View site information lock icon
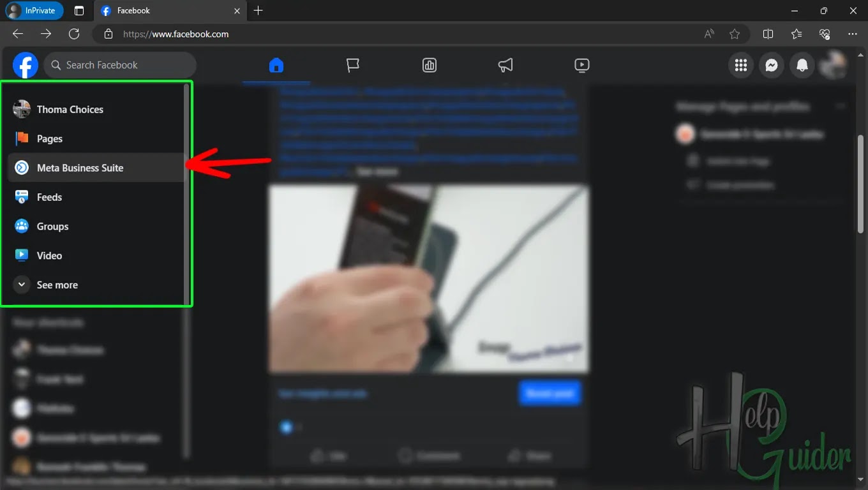Image resolution: width=868 pixels, height=490 pixels. point(108,34)
